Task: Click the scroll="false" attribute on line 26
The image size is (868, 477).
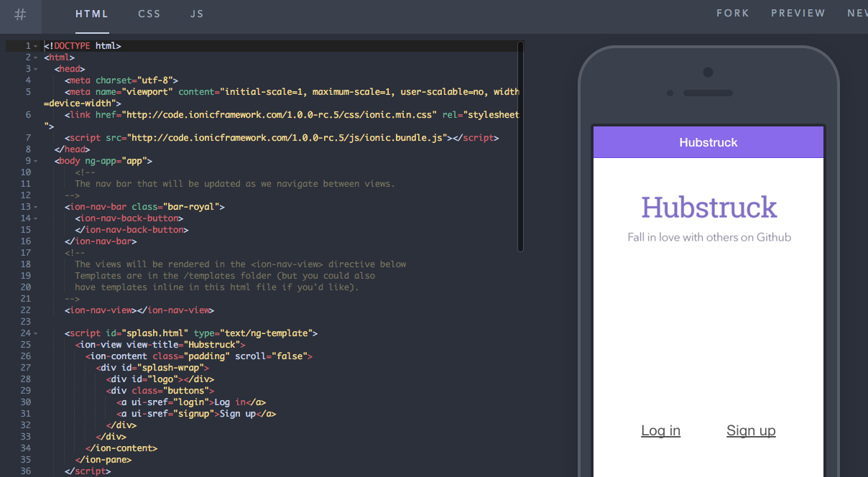Action: coord(271,356)
